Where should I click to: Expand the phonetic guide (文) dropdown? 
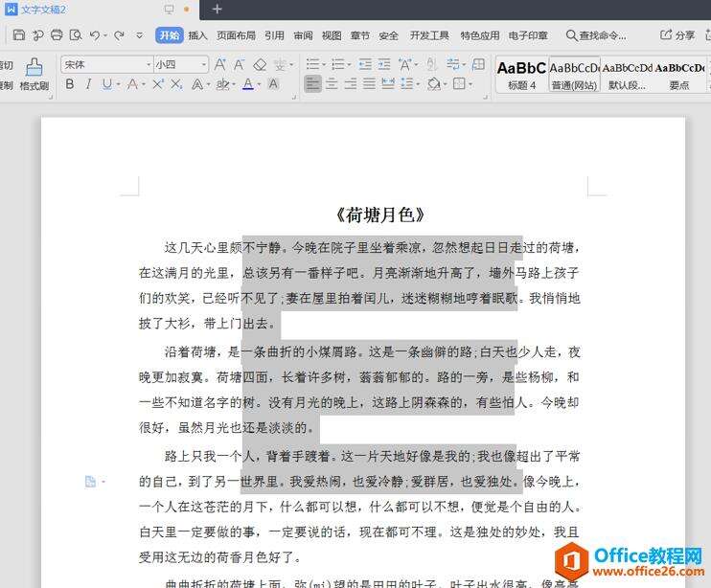pos(291,65)
